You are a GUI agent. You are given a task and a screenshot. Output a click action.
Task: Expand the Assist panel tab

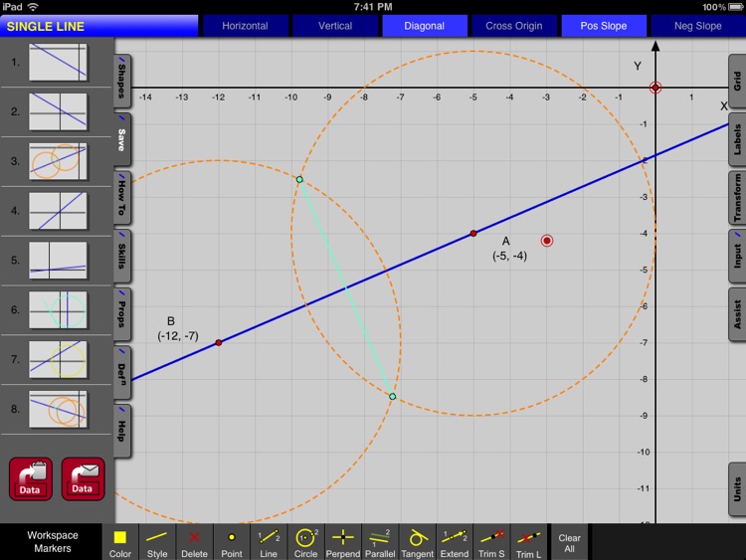(737, 314)
